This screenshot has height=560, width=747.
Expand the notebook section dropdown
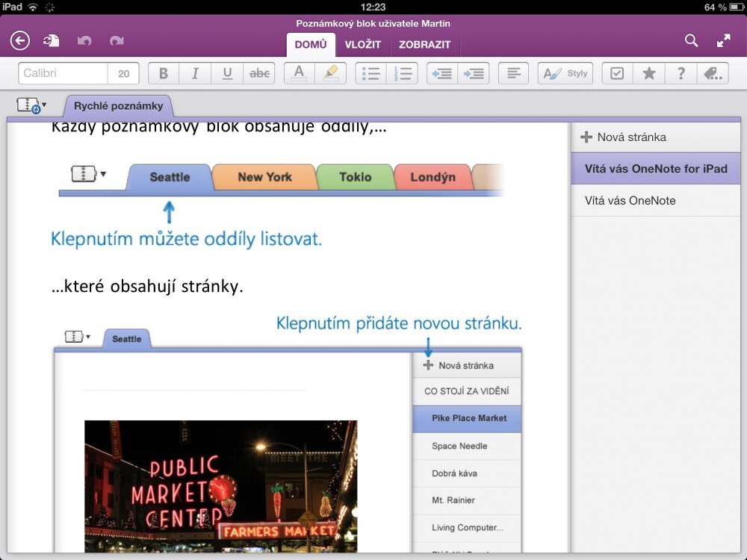30,105
